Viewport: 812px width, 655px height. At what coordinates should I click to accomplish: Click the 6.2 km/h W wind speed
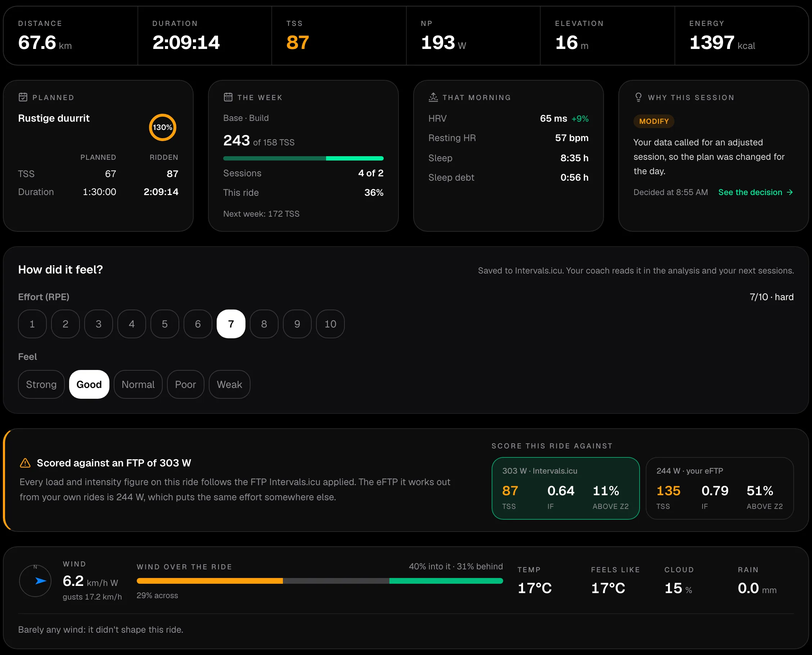click(90, 581)
